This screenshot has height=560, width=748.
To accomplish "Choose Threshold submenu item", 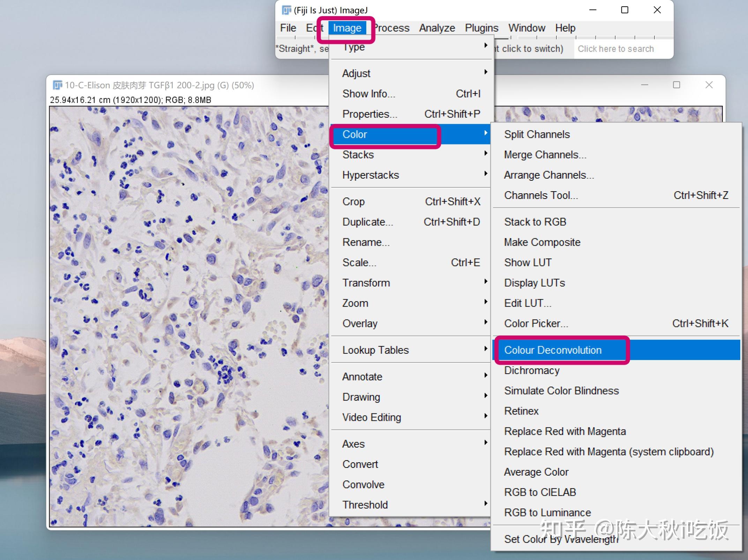I will coord(365,505).
